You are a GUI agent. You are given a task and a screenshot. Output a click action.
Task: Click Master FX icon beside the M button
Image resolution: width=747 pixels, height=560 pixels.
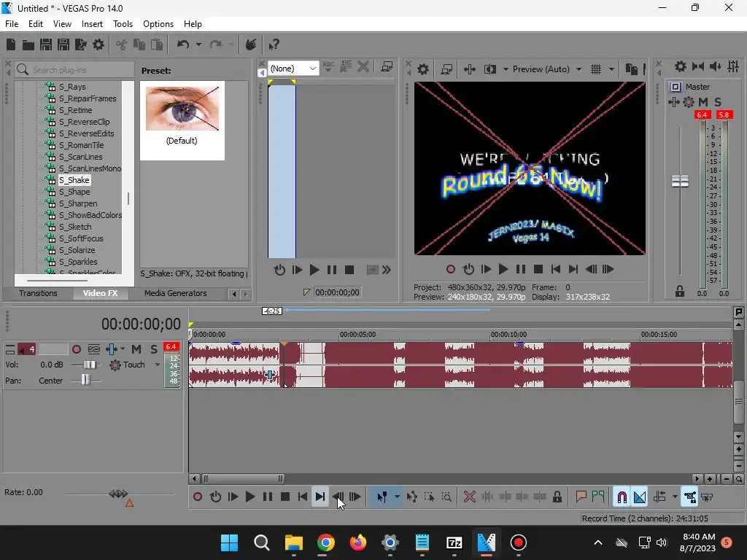click(689, 102)
